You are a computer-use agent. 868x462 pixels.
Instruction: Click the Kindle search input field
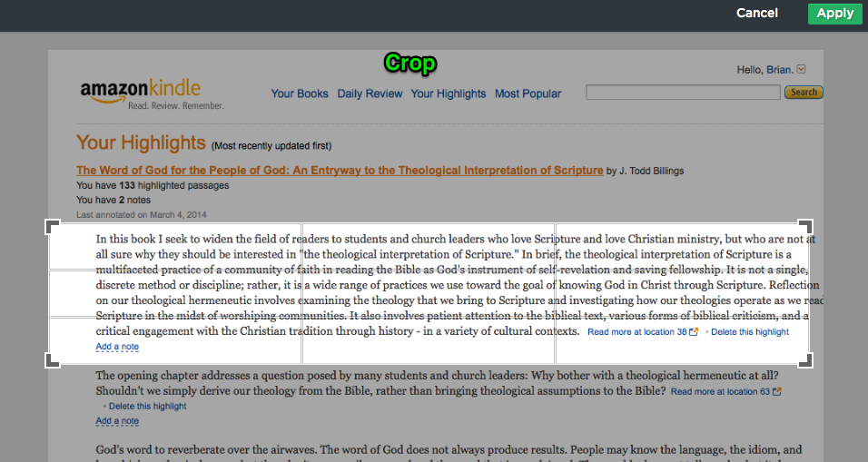point(683,93)
